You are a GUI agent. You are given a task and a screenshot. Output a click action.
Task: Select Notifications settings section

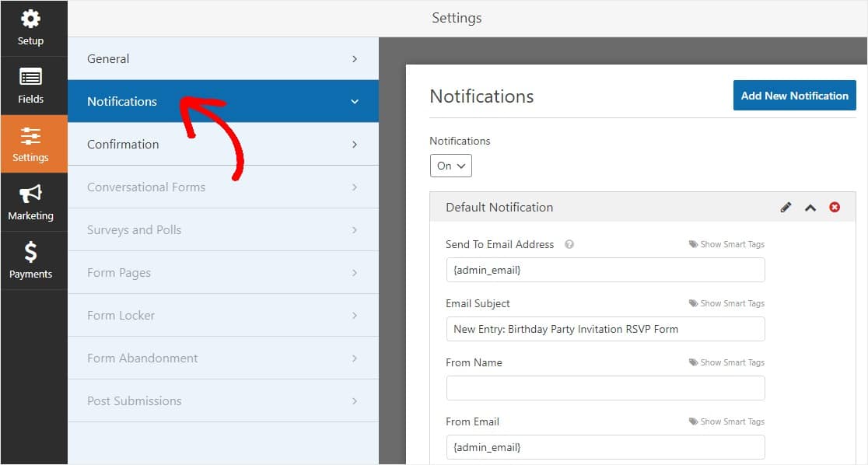click(223, 101)
